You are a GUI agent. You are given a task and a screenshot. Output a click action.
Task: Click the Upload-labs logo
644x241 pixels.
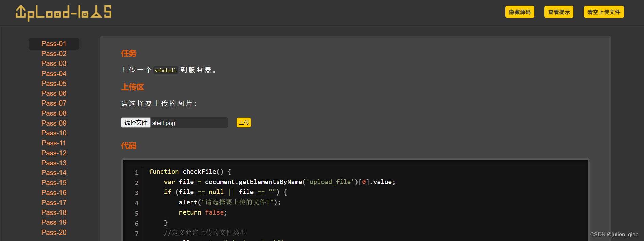64,13
